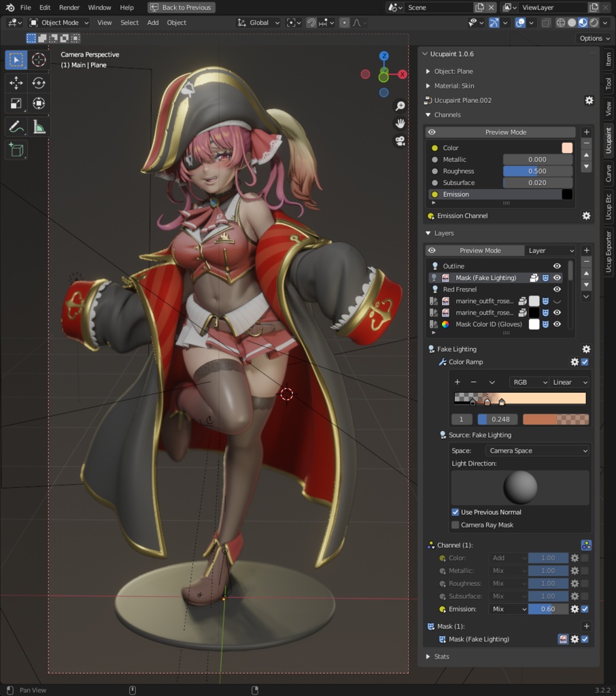
Task: Select the Annotate tool
Action: tap(16, 127)
